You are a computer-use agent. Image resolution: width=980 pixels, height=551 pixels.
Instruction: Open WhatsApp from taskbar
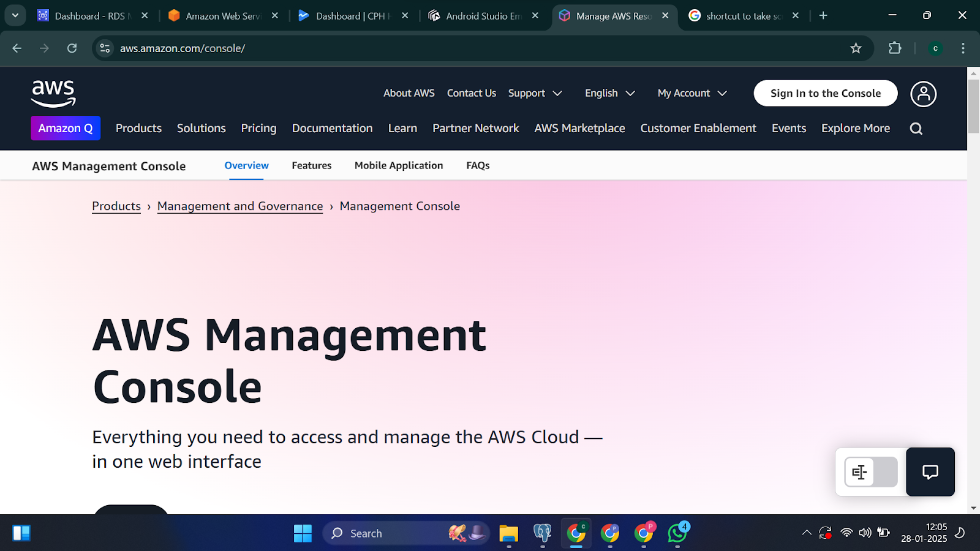tap(677, 533)
